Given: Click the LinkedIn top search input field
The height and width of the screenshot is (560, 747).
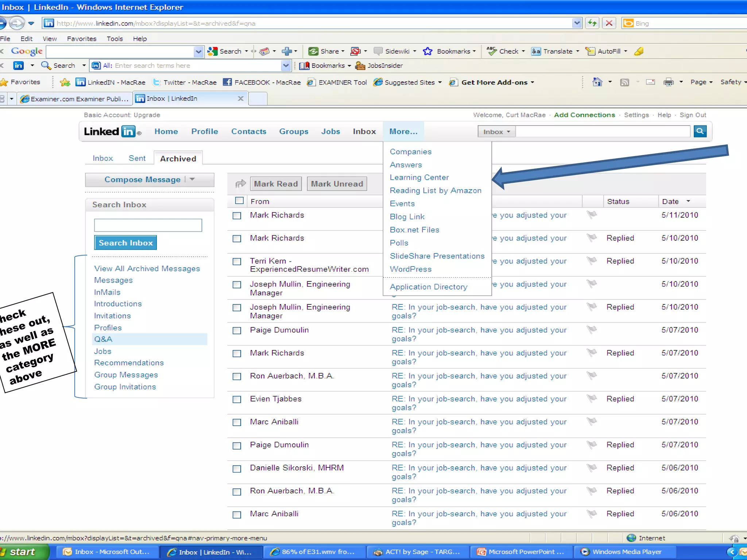Looking at the screenshot, I should (603, 132).
